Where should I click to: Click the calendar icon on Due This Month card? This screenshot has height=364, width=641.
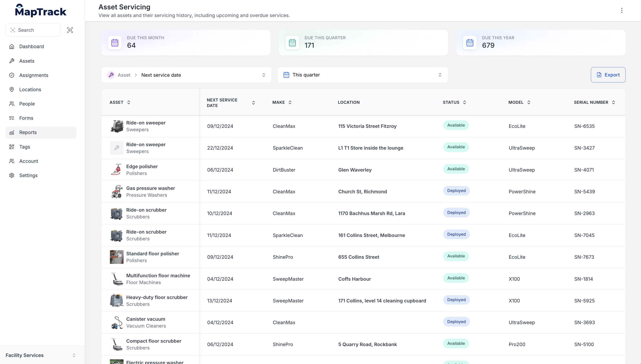click(x=115, y=42)
